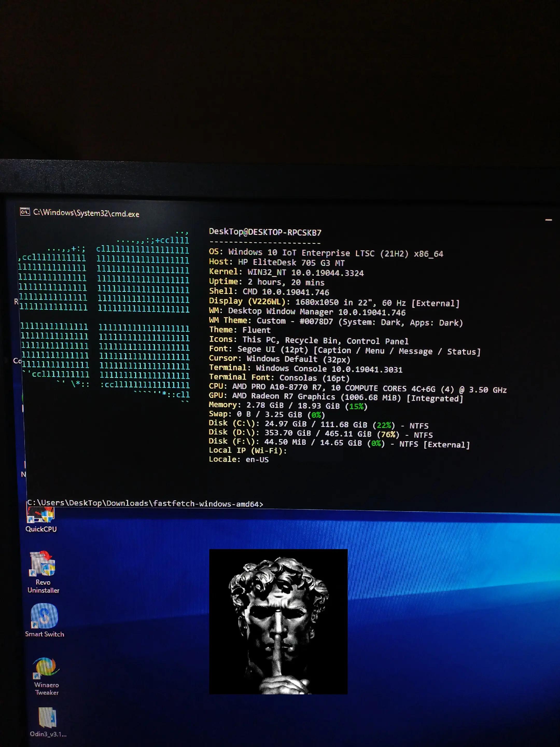Select the Terminal Font Consolas (16pt) line
Screen dimensions: 560x747
[x=279, y=378]
